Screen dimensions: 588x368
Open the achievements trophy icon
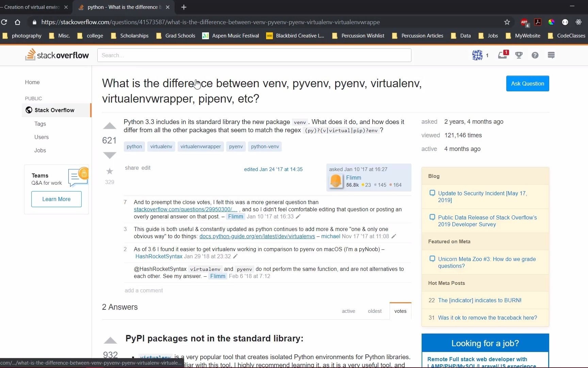(x=519, y=55)
